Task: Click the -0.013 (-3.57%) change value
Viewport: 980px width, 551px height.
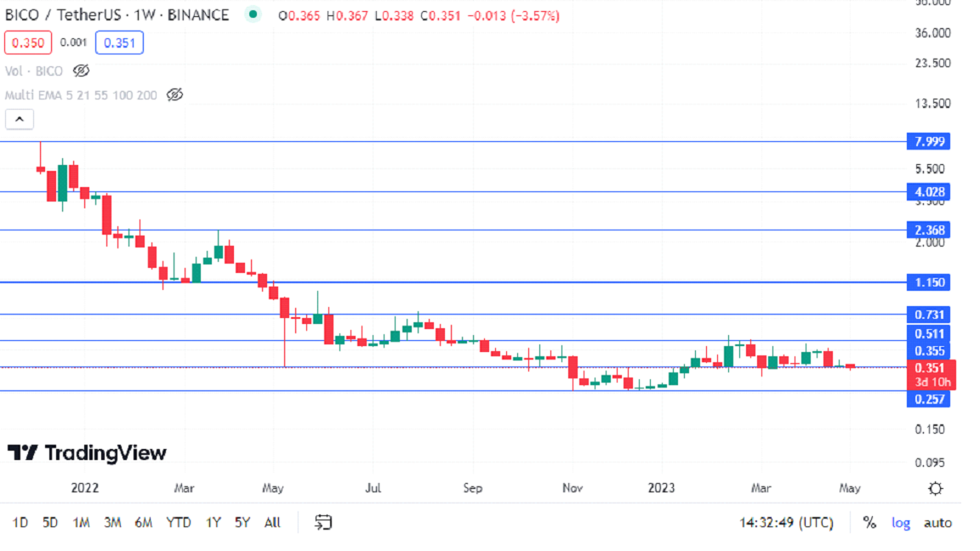Action: click(x=512, y=15)
